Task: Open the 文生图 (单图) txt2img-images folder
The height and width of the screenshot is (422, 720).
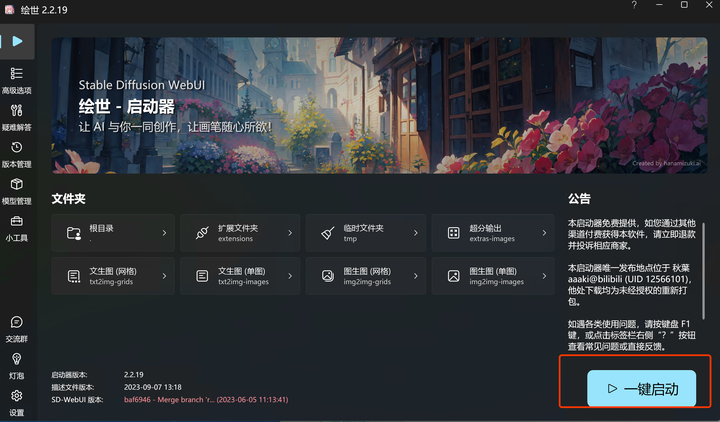Action: pyautogui.click(x=240, y=276)
